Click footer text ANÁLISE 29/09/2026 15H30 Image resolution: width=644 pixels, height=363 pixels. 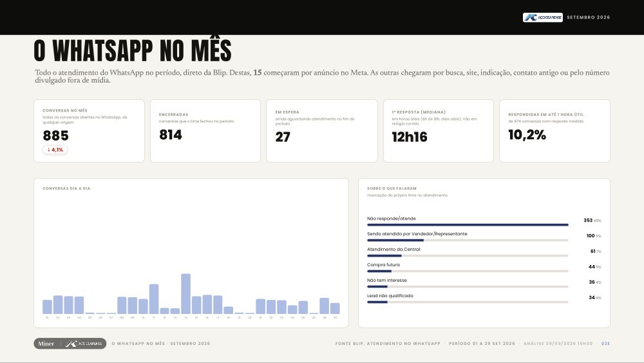558,343
